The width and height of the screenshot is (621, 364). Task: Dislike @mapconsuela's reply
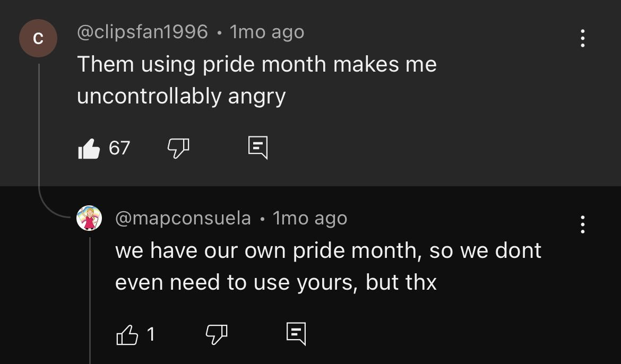(x=217, y=334)
